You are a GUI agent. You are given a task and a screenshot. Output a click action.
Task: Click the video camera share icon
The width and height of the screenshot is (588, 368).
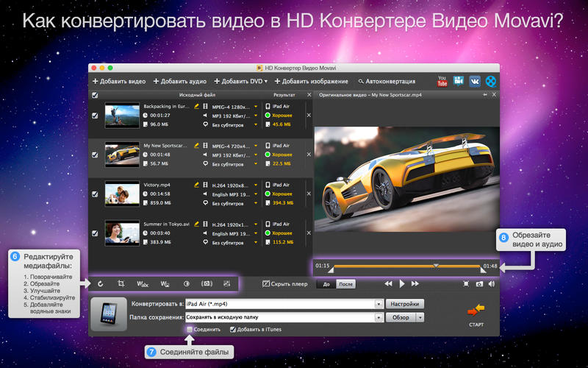pos(458,81)
